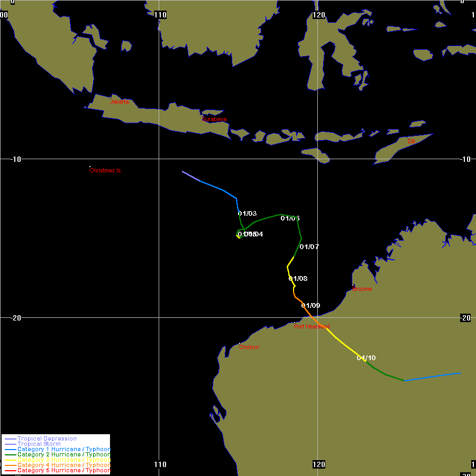This screenshot has width=476, height=476.
Task: Click the 01/06 track date marker
Action: [290, 218]
